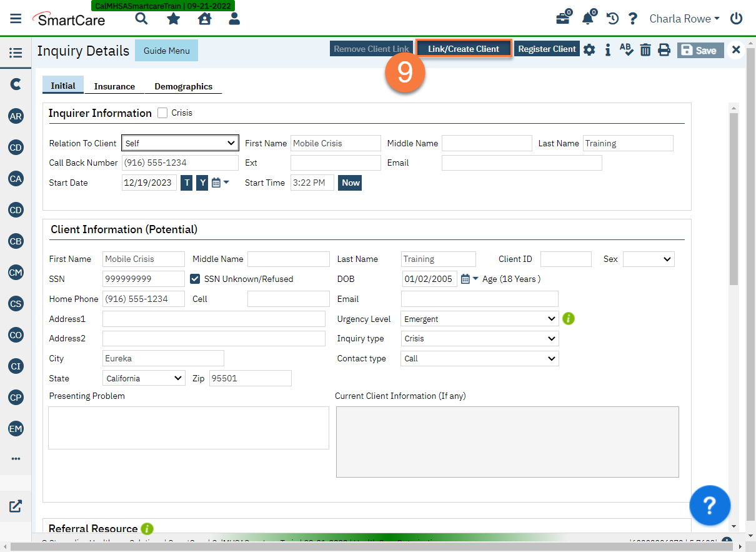Switch to the Insurance tab
Viewport: 756px width, 552px height.
tap(115, 86)
